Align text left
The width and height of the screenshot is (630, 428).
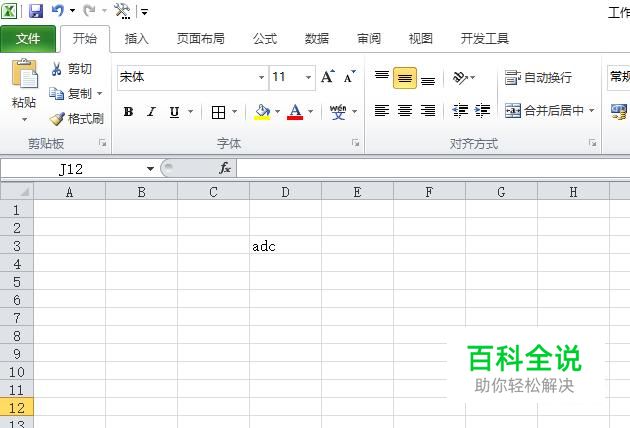click(382, 110)
